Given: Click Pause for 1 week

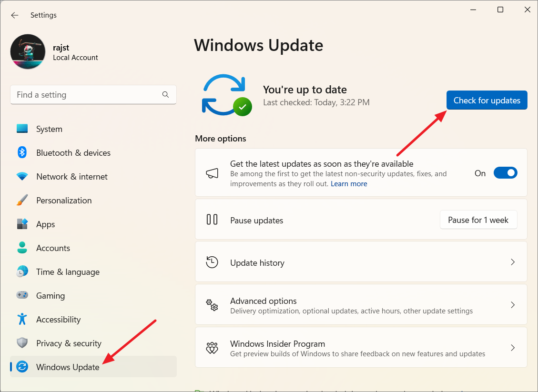Looking at the screenshot, I should click(x=478, y=220).
